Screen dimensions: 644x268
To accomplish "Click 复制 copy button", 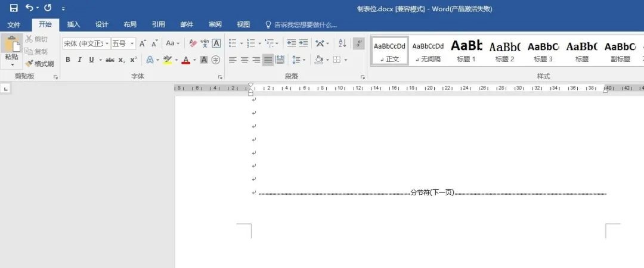I will 36,52.
